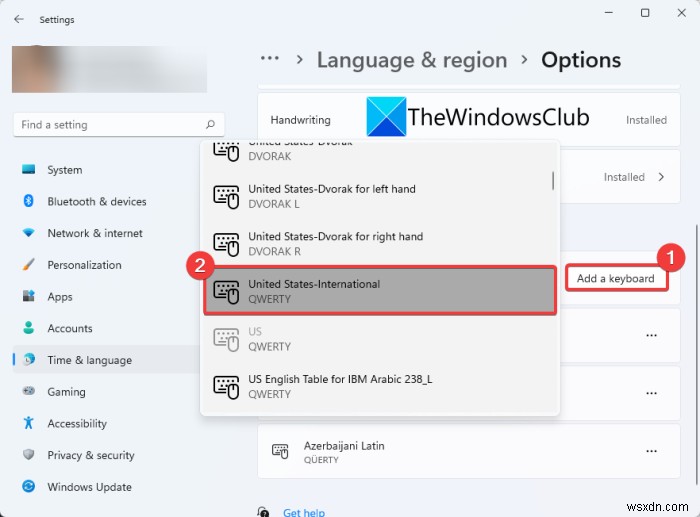Click the Personalization paintbrush icon

(29, 264)
